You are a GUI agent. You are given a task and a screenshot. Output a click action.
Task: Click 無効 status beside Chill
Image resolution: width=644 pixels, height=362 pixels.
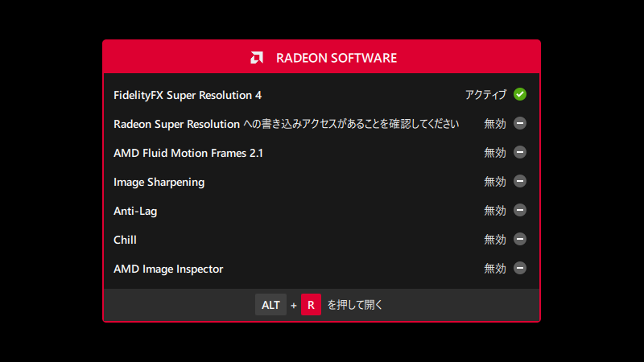coord(495,239)
